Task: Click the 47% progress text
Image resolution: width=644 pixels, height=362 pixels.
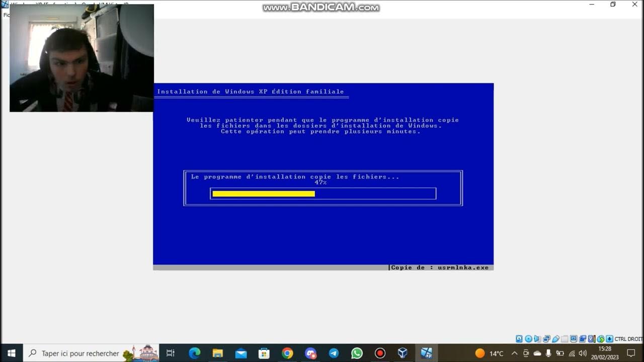Action: [x=320, y=183]
